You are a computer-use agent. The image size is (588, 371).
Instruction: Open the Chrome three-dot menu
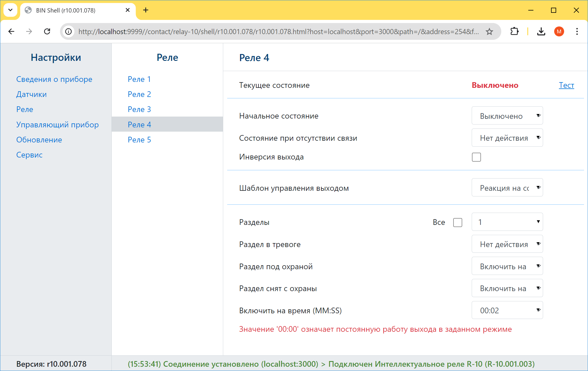pyautogui.click(x=577, y=32)
